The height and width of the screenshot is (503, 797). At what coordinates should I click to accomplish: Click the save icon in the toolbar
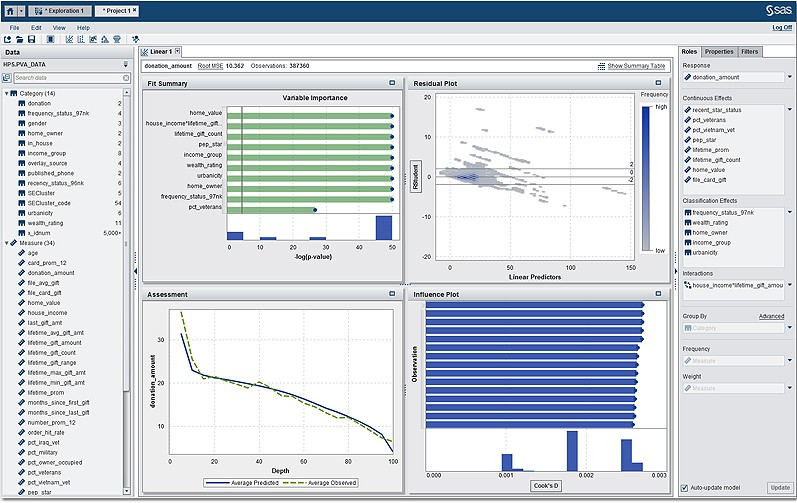[x=32, y=39]
